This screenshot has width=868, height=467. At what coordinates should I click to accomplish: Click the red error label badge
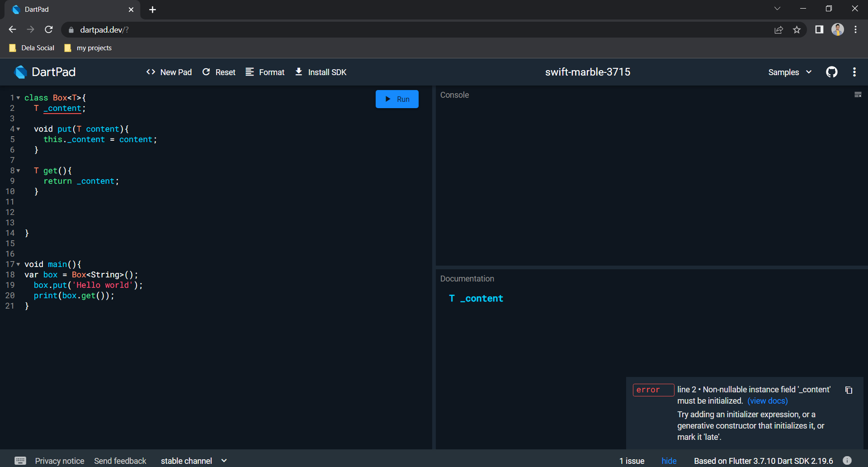pos(653,390)
